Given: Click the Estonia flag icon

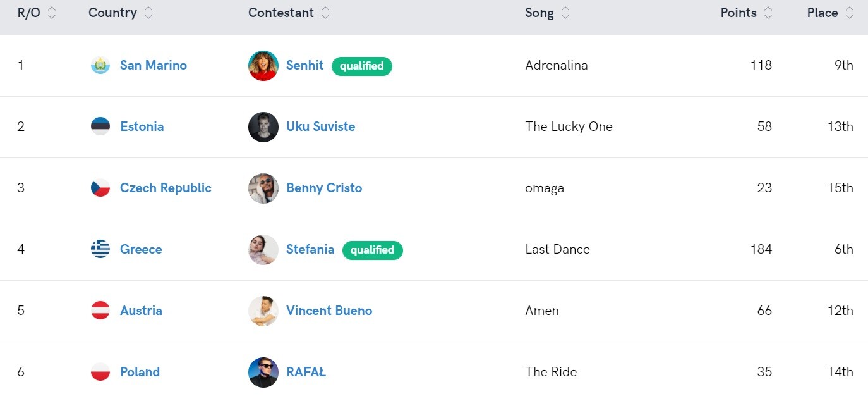Looking at the screenshot, I should [x=100, y=126].
